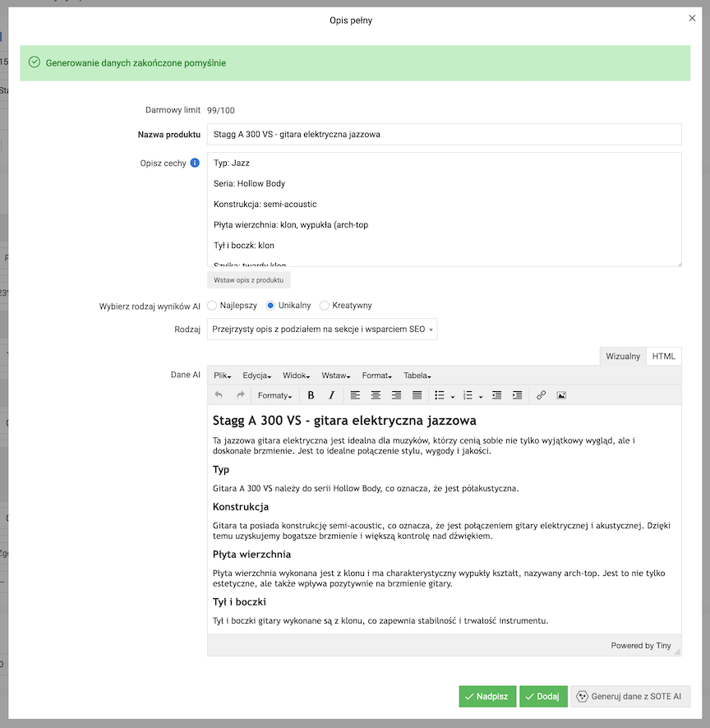Click the 'Typ' heading in the editor
This screenshot has height=728, width=710.
click(220, 470)
